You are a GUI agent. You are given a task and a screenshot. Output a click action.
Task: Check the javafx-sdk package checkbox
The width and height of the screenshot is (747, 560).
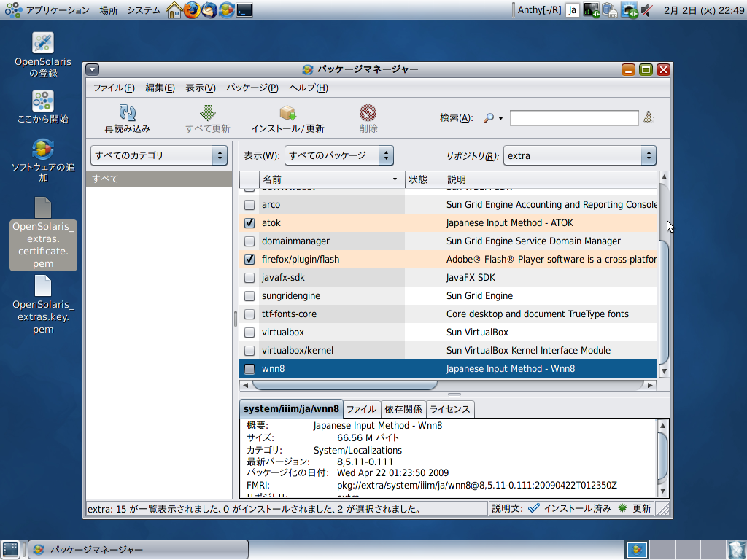click(249, 278)
